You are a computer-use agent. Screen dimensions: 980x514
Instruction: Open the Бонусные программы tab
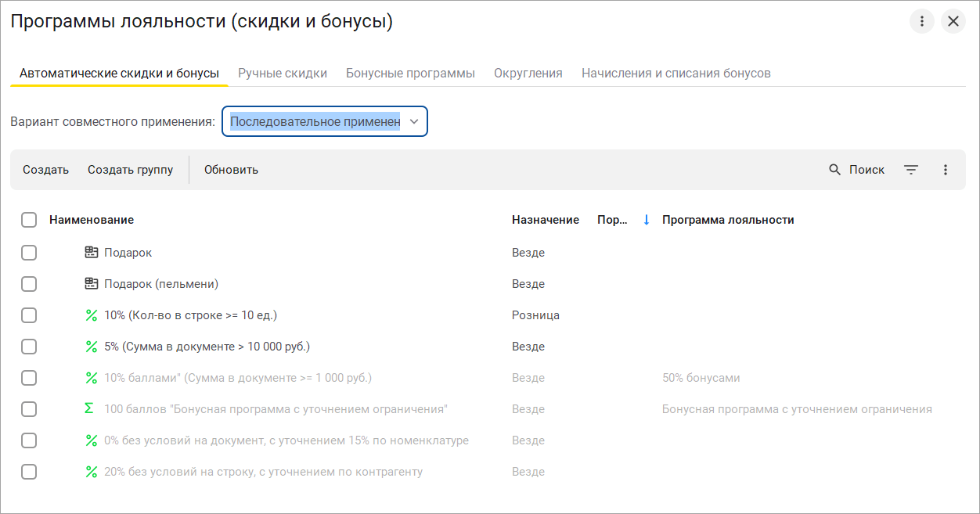[410, 73]
